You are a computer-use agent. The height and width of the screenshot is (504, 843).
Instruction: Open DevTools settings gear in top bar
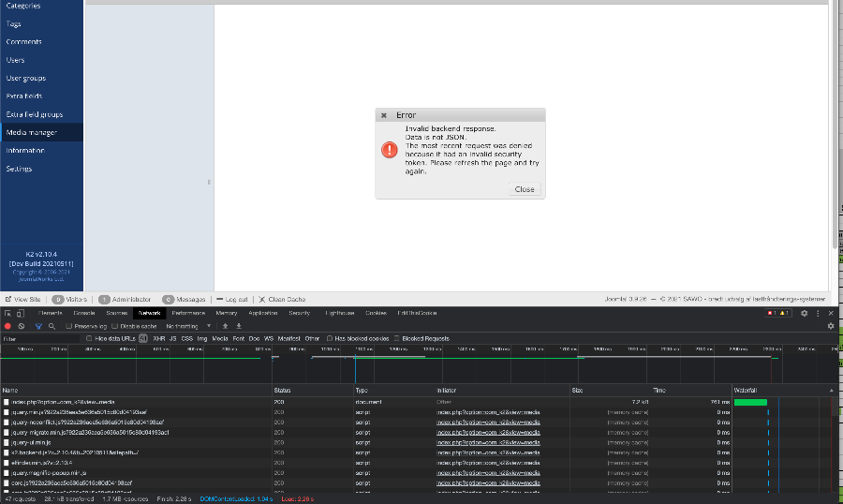(804, 313)
